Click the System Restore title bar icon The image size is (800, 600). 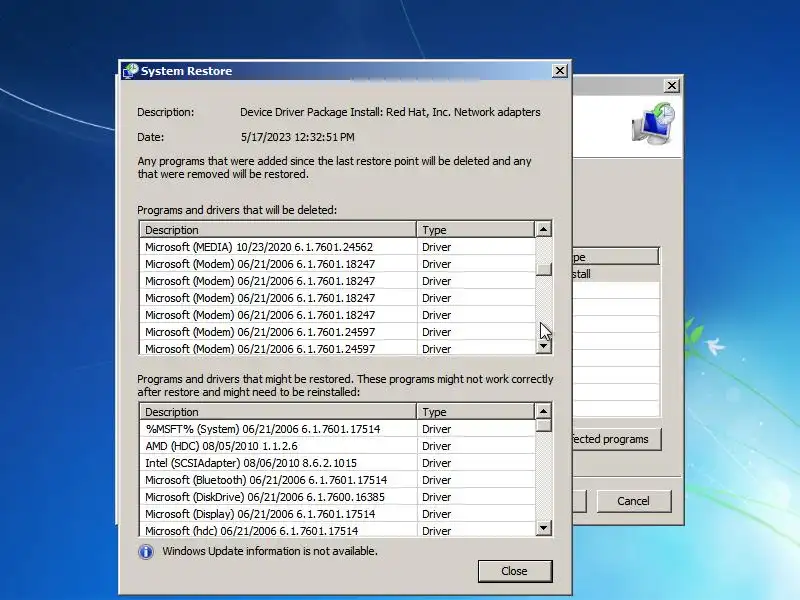point(131,70)
